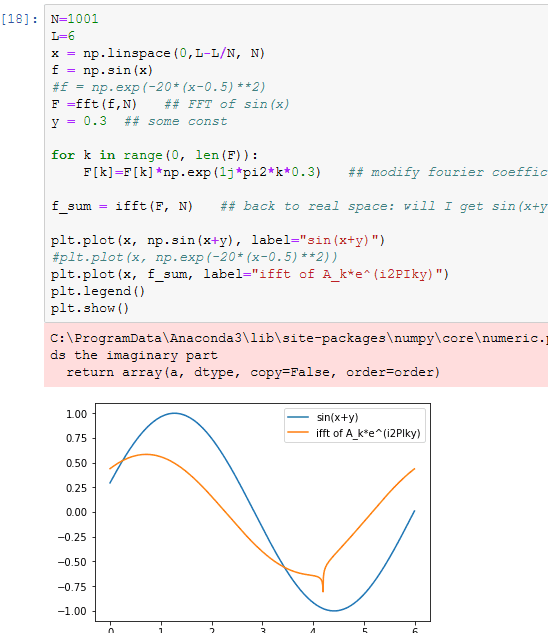Click the commented #f = np.exp line
This screenshot has height=633, width=548.
tap(158, 87)
